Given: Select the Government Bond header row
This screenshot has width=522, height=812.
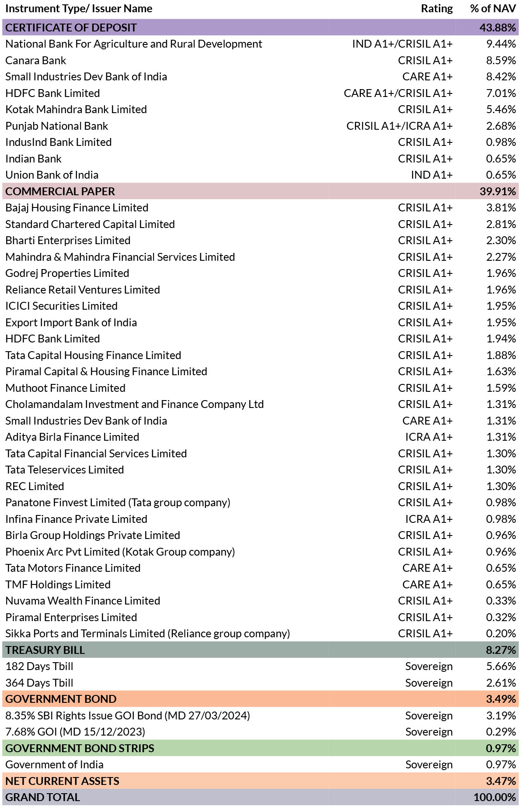Looking at the screenshot, I should pyautogui.click(x=261, y=699).
